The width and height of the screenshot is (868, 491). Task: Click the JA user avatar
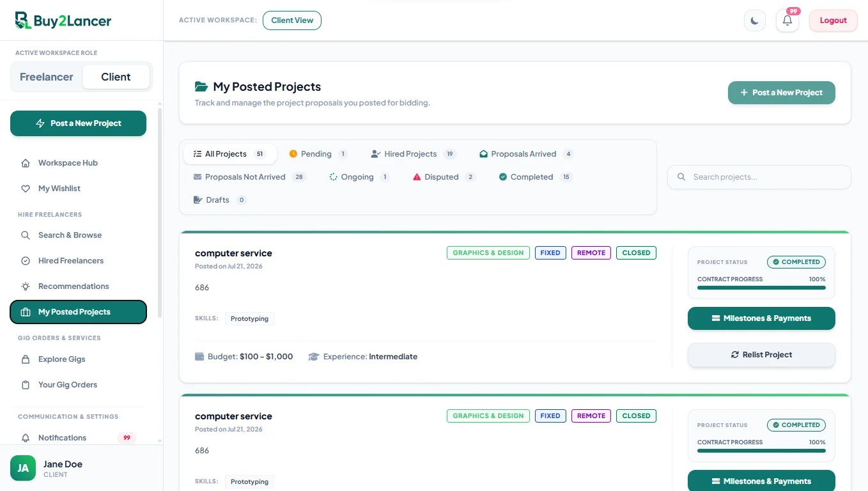pyautogui.click(x=23, y=468)
